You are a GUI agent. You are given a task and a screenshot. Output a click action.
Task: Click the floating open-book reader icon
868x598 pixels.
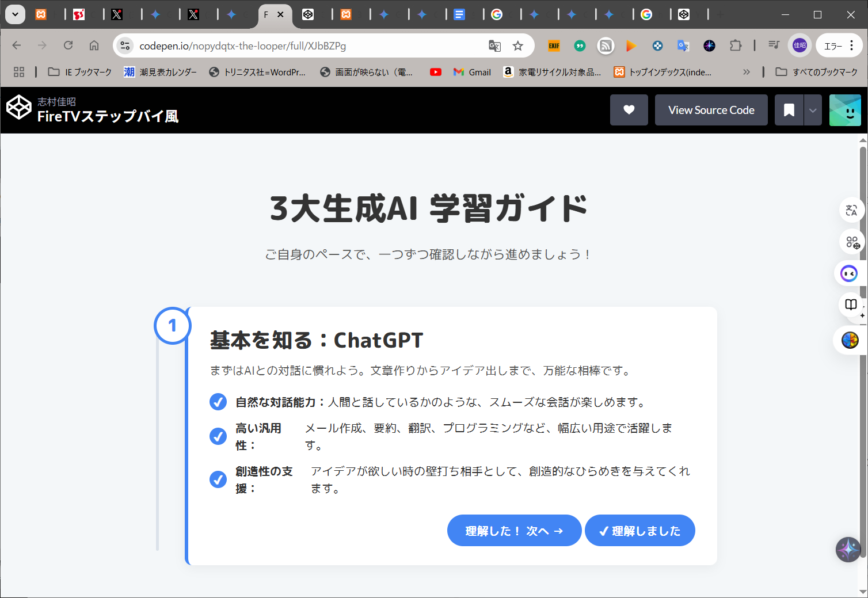pos(851,305)
